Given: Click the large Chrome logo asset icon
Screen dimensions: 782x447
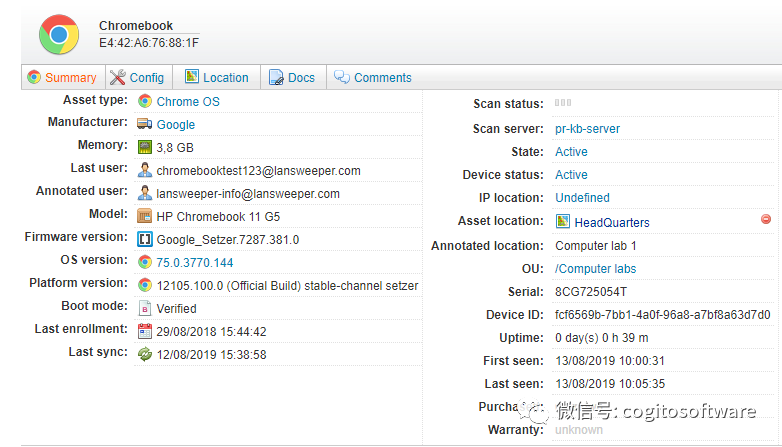Looking at the screenshot, I should [x=59, y=34].
